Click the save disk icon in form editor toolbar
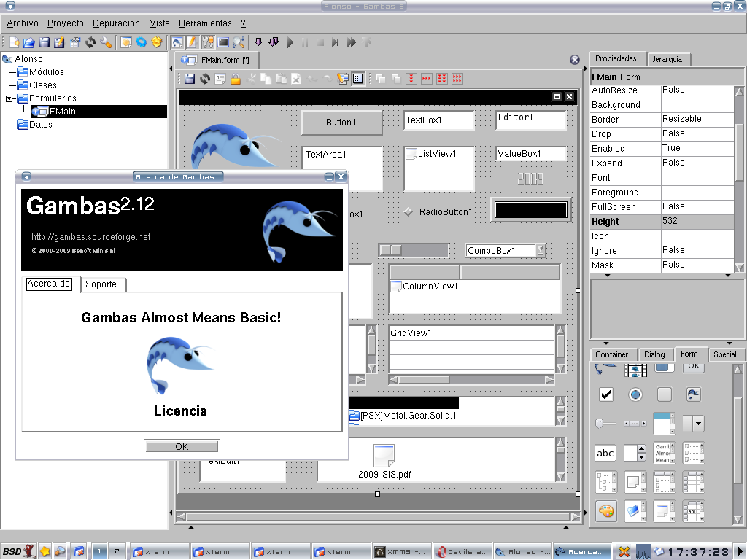 [190, 79]
